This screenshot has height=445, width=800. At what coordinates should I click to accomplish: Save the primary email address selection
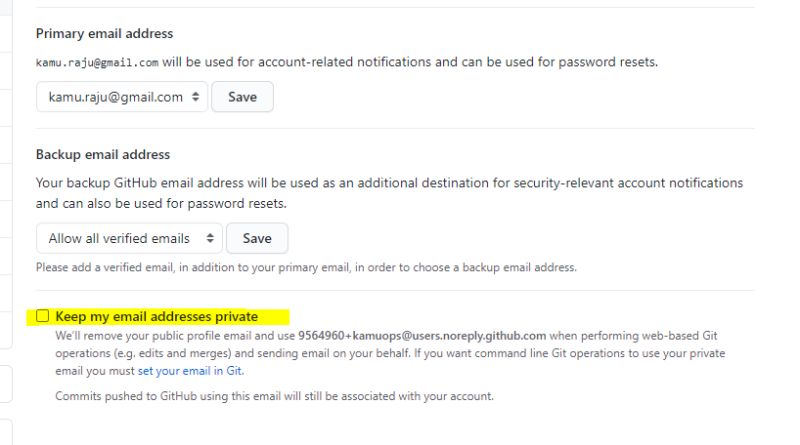tap(242, 96)
